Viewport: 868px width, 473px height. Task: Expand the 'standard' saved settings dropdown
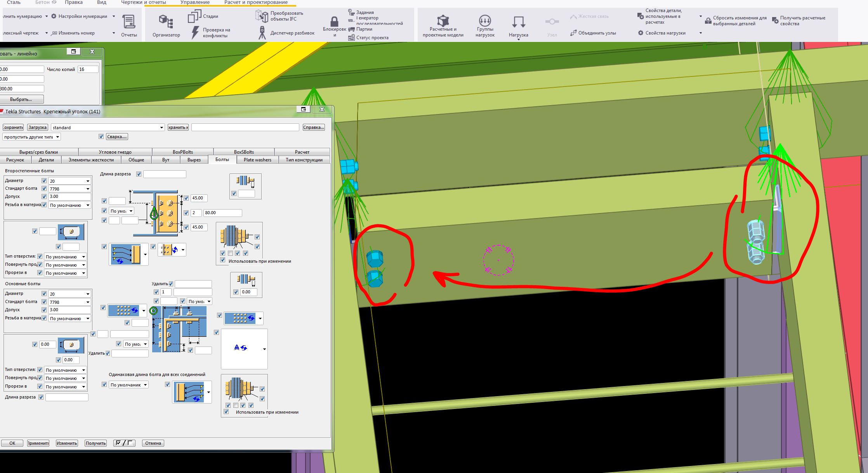tap(161, 128)
